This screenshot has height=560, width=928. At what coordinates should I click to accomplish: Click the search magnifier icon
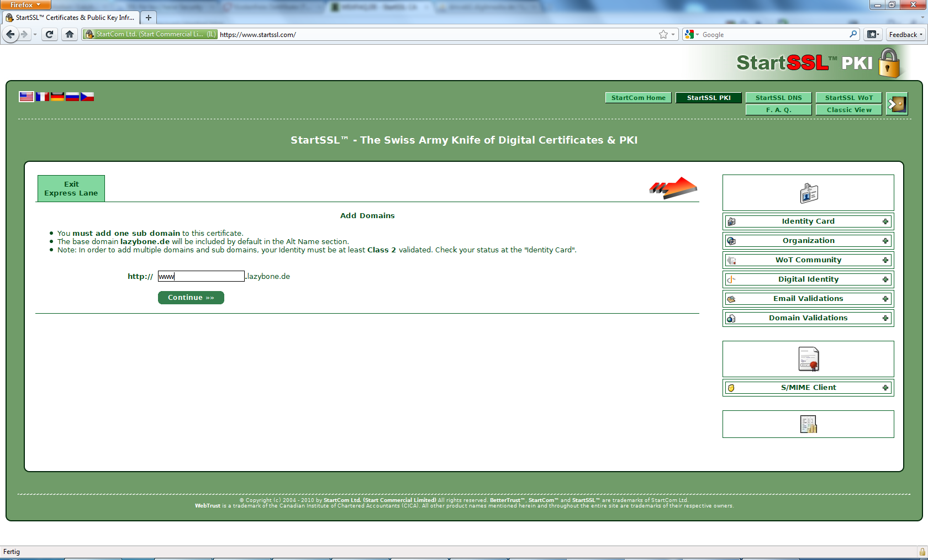pyautogui.click(x=853, y=34)
